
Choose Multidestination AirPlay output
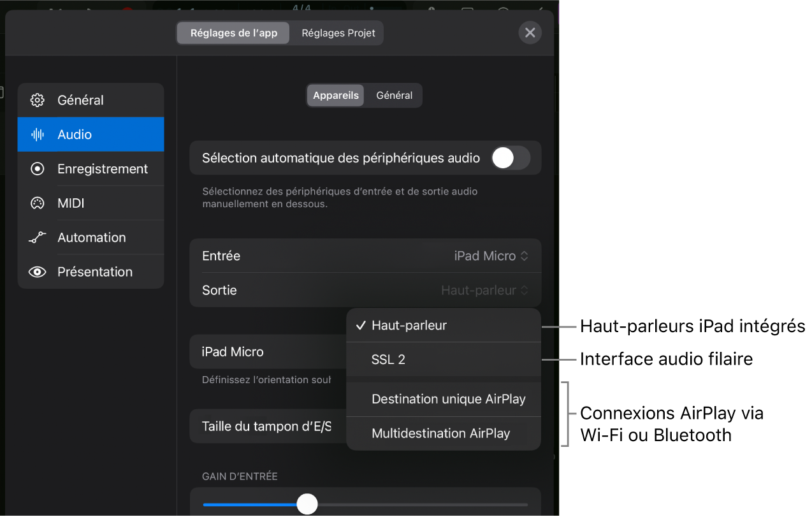click(x=440, y=433)
